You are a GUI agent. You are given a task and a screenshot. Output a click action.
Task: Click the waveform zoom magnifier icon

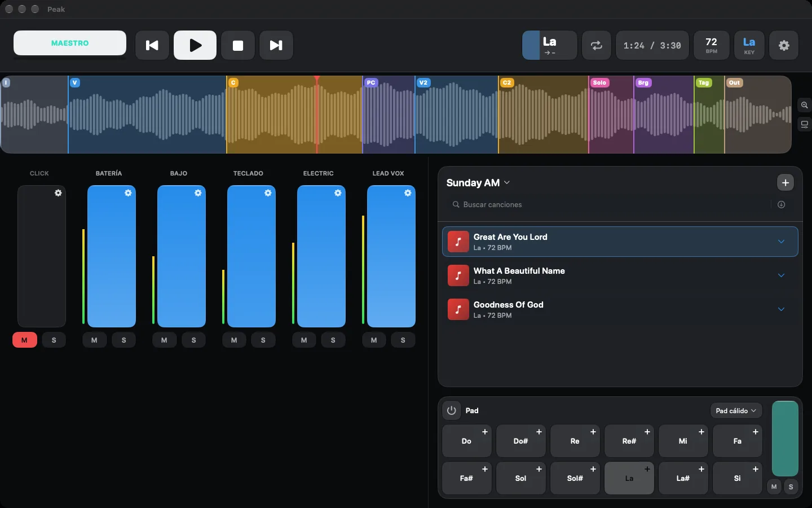click(x=805, y=106)
